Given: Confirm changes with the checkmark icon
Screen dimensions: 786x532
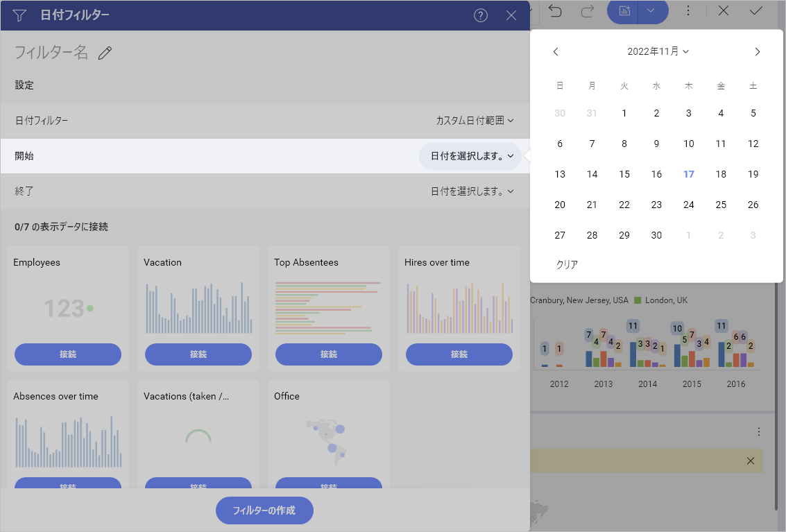Looking at the screenshot, I should [x=755, y=10].
